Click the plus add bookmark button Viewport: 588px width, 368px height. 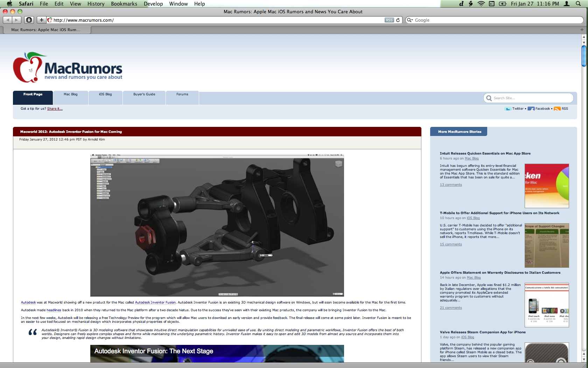41,20
